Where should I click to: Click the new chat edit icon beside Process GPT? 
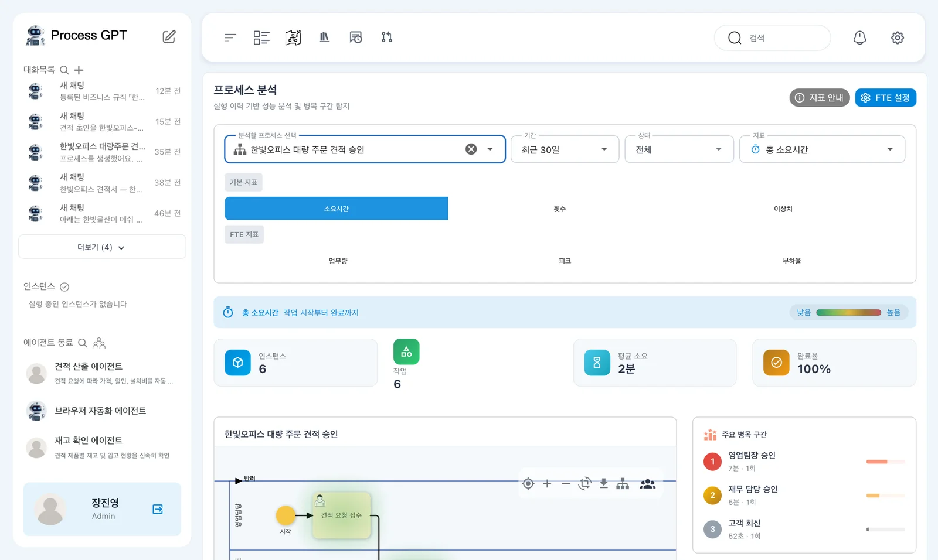tap(169, 36)
